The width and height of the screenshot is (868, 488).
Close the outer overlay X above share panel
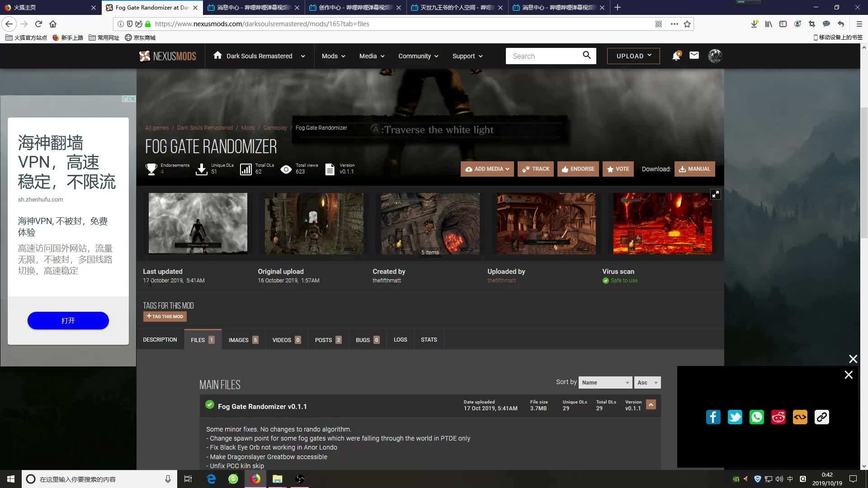click(853, 359)
